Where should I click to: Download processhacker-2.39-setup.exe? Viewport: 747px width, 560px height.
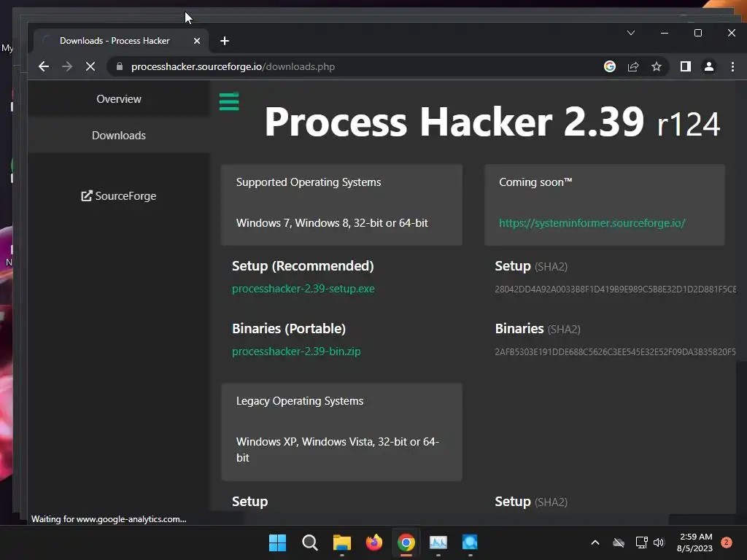[303, 289]
